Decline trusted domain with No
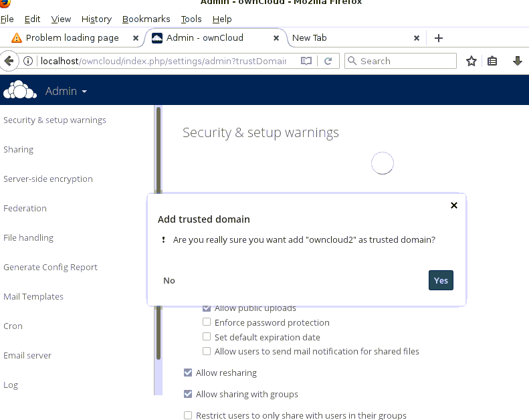 point(169,281)
